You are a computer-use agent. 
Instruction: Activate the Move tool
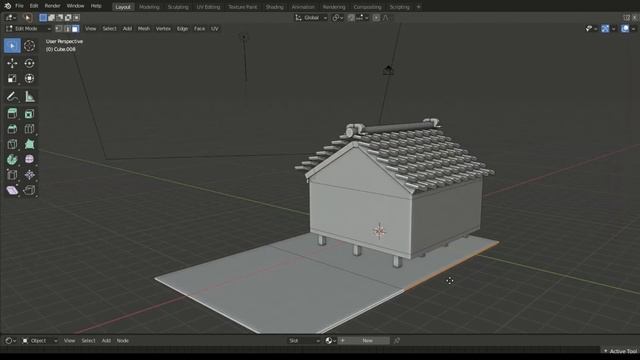click(x=12, y=63)
